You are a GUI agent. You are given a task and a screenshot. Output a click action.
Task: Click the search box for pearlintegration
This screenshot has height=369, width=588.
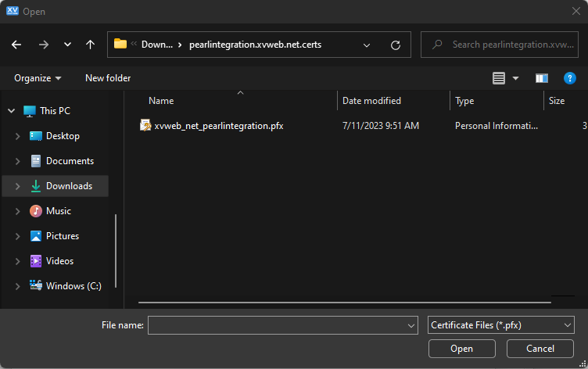[500, 45]
